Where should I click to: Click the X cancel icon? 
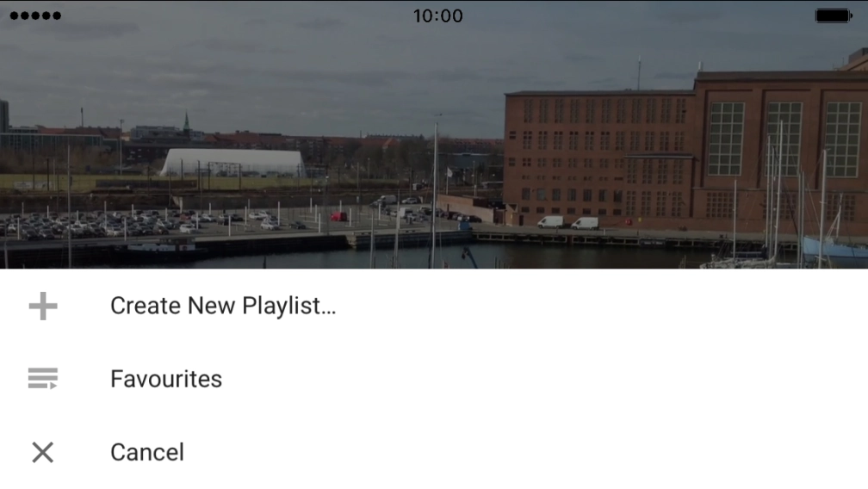(x=43, y=452)
